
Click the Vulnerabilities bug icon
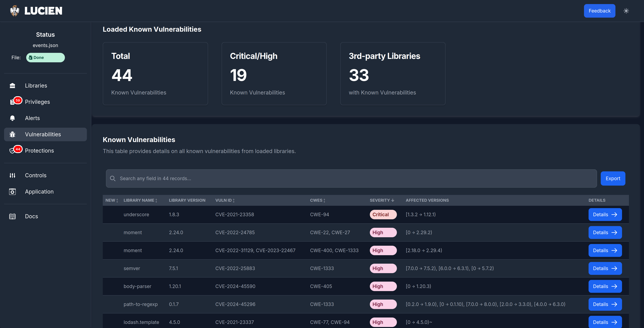point(12,134)
